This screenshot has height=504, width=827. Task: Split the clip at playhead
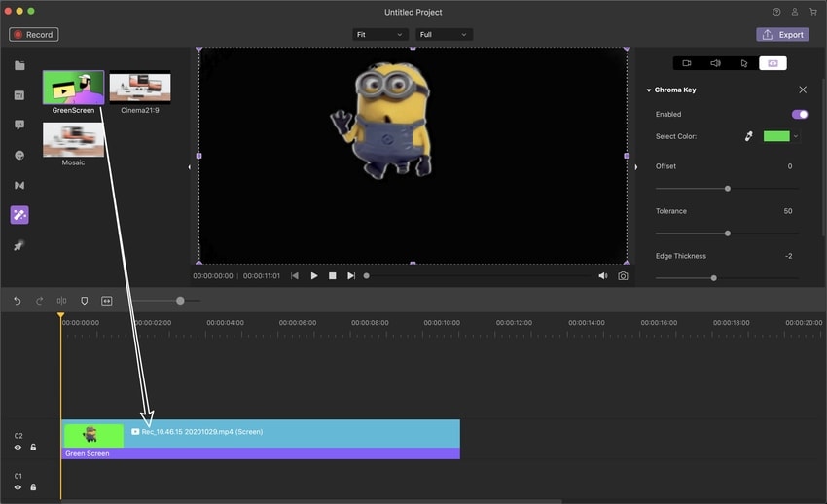[x=61, y=301]
